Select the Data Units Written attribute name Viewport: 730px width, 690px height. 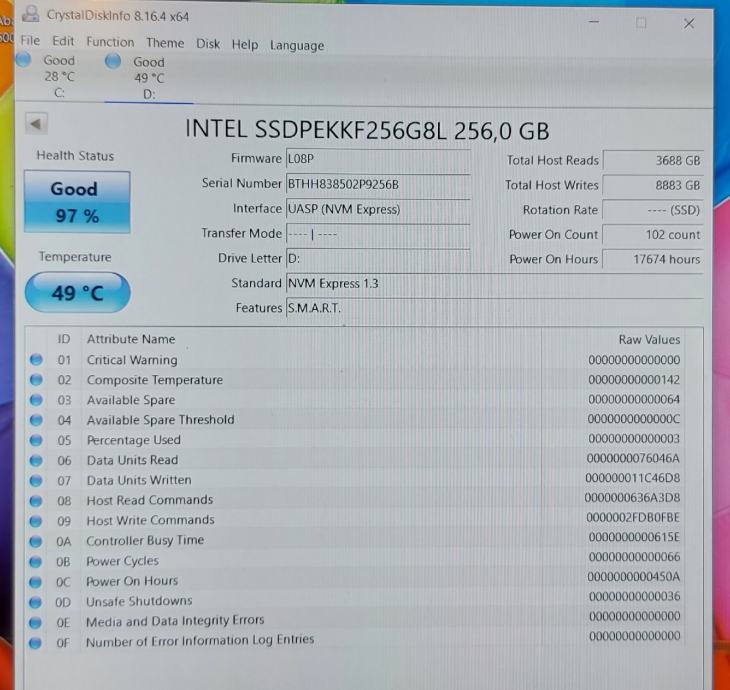point(139,480)
